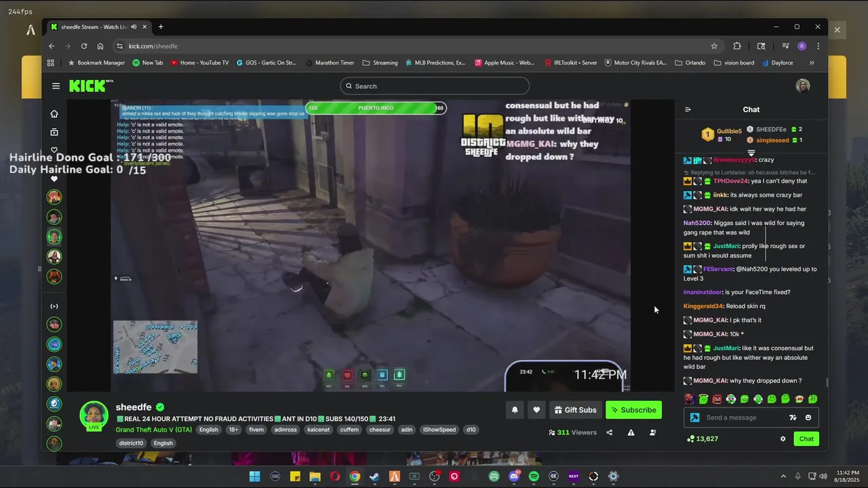Screen dimensions: 868x488
Task: Open Apple Music bookmark
Action: tap(505, 63)
